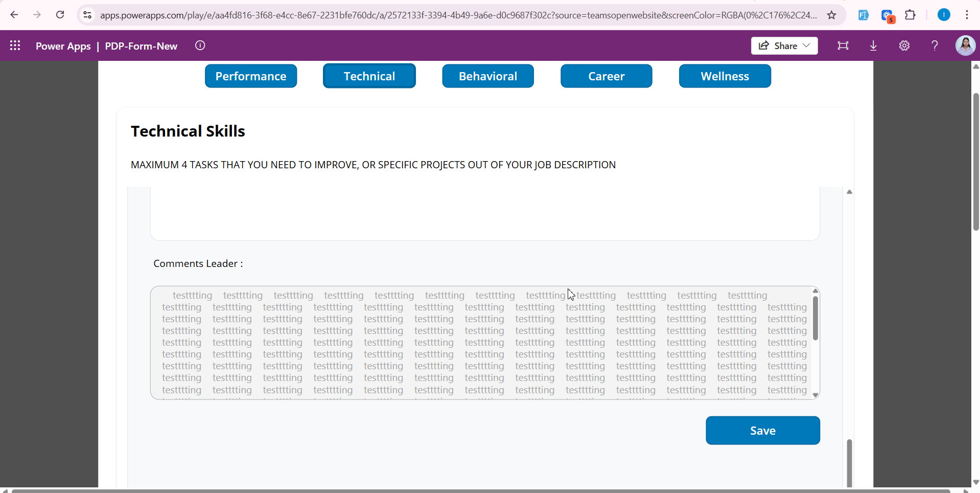Click the Save button
Viewport: 980px width, 493px height.
(x=762, y=431)
